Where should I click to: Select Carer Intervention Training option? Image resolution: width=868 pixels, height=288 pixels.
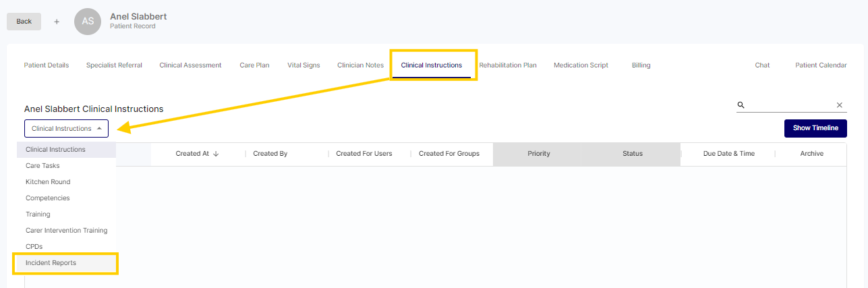[66, 231]
